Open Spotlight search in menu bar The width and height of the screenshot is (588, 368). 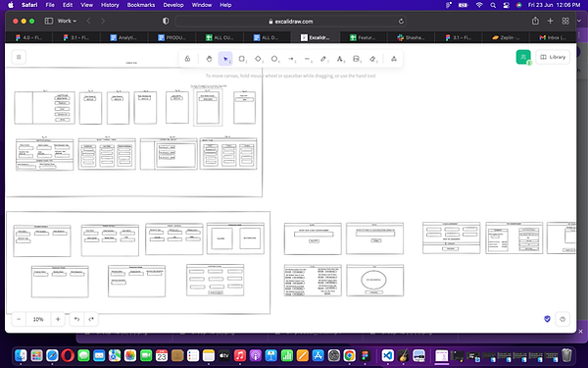(493, 5)
